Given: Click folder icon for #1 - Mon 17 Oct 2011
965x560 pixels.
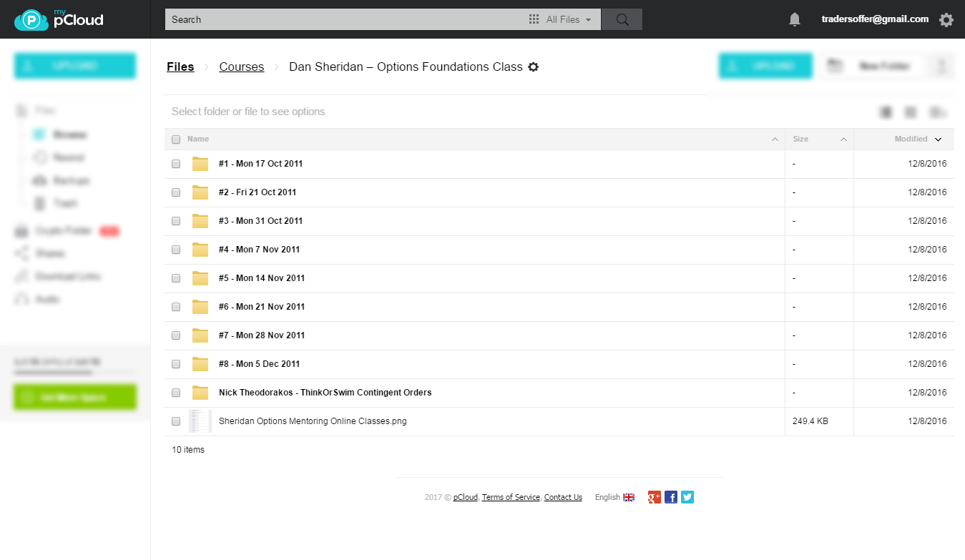Looking at the screenshot, I should (x=200, y=164).
